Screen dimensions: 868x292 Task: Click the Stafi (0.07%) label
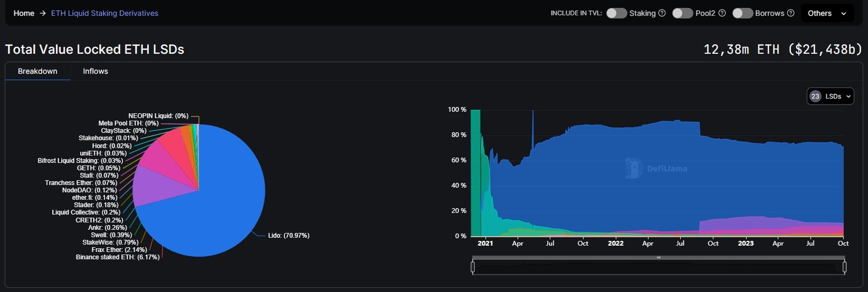click(x=99, y=176)
